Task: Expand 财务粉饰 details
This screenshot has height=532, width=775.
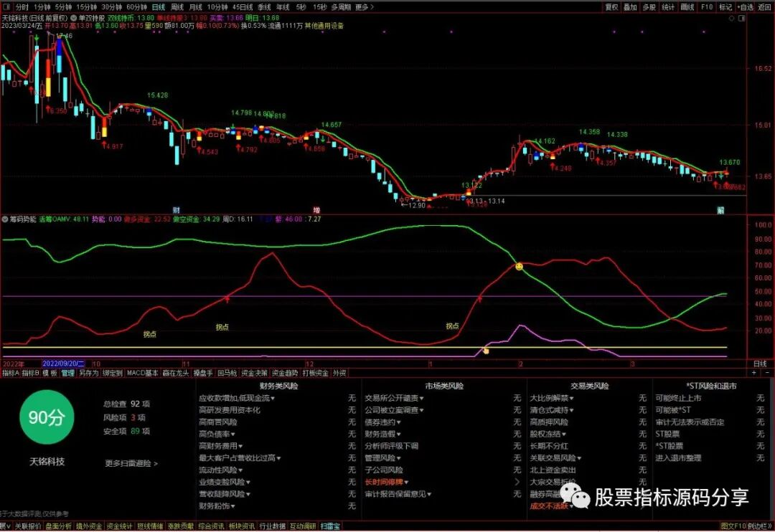Action: 217,505
